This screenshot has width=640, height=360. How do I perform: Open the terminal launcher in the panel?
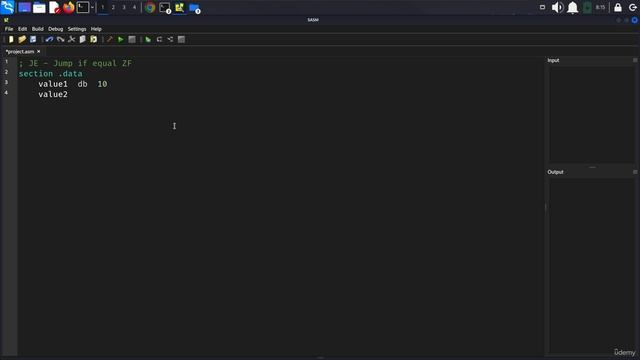click(x=83, y=7)
